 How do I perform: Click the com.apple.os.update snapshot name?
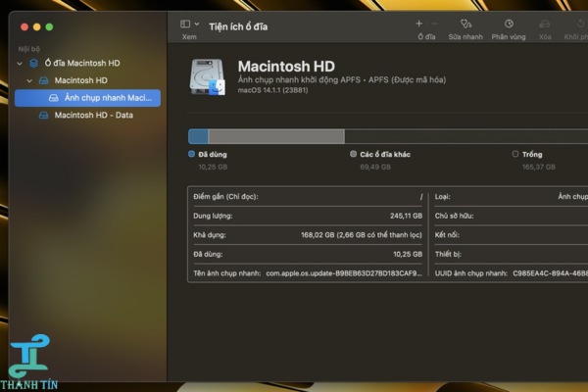[344, 273]
